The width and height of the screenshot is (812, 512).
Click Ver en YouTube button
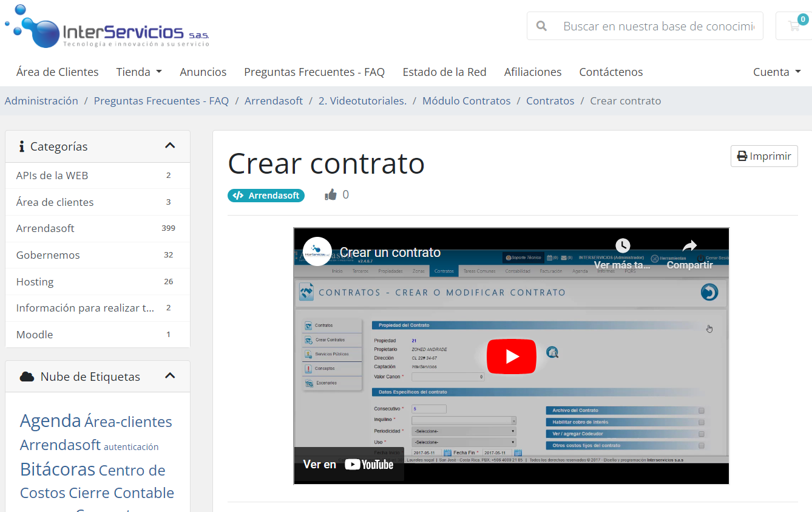point(349,465)
